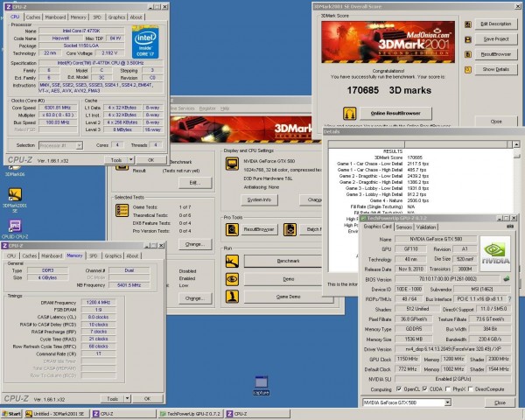
Task: Click the Edit button in 3DMark project section
Action: click(195, 183)
